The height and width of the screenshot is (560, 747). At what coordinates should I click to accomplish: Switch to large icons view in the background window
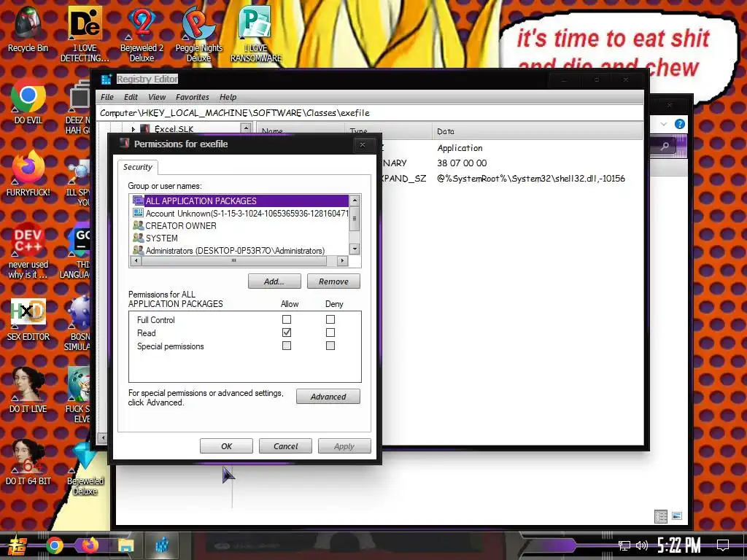677,516
